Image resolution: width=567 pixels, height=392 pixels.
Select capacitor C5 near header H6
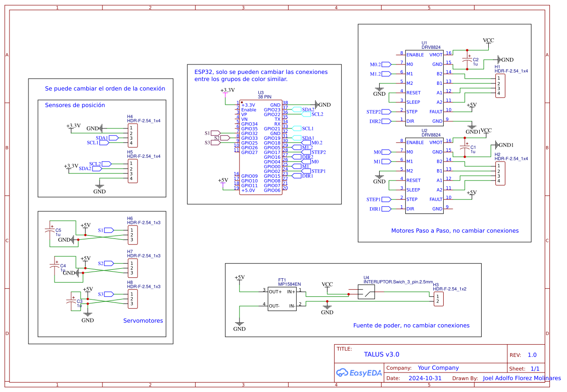(49, 230)
